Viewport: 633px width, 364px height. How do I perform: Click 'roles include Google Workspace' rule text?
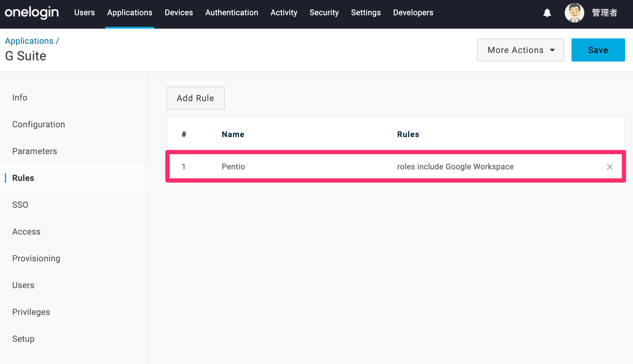(x=455, y=167)
